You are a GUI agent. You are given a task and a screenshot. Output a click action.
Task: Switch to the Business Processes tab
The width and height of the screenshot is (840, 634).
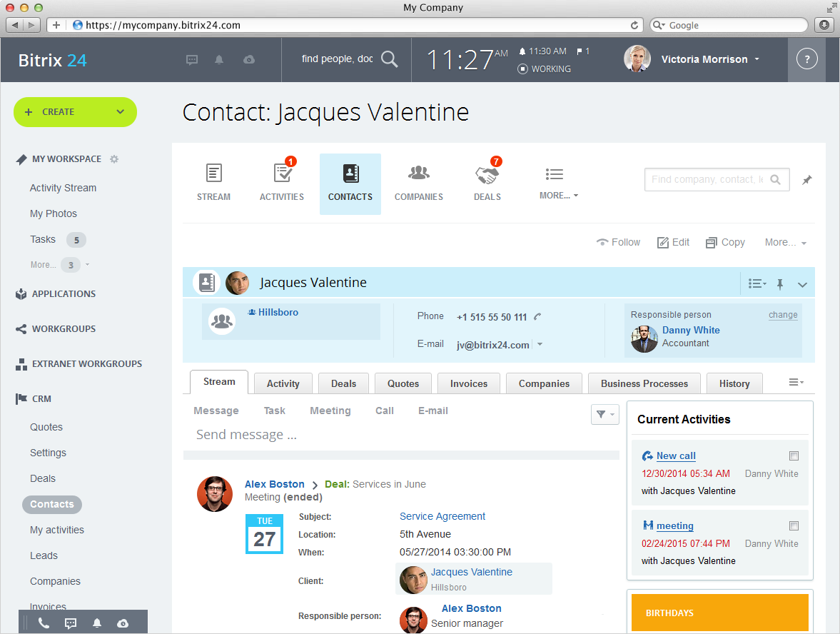644,383
